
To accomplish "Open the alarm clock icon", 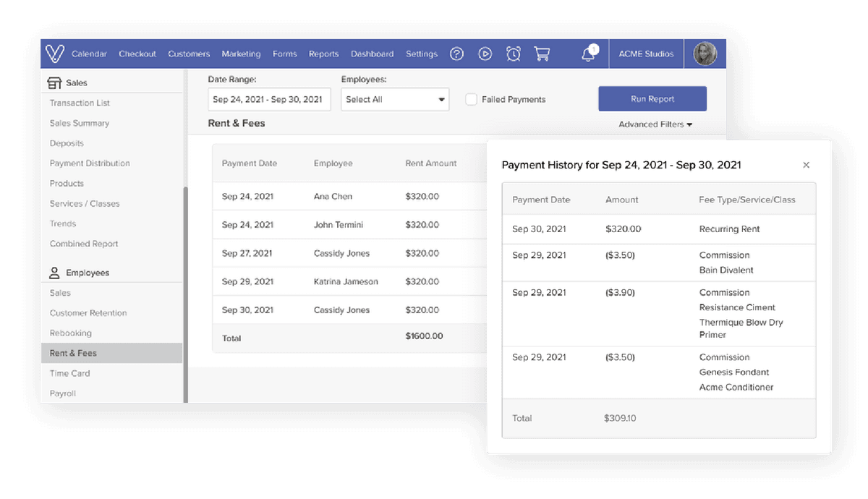I will (x=514, y=54).
